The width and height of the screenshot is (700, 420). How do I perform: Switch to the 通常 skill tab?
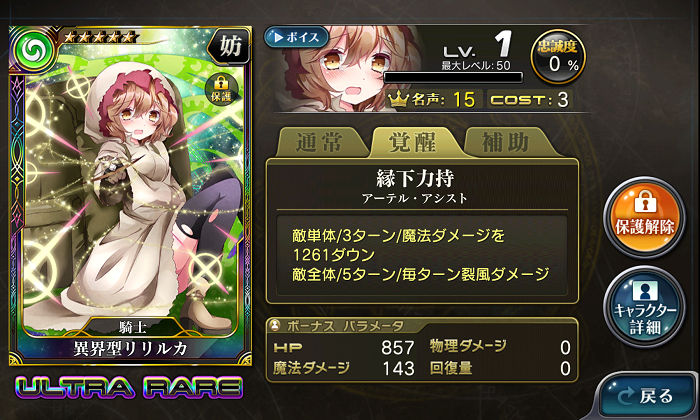[x=320, y=142]
